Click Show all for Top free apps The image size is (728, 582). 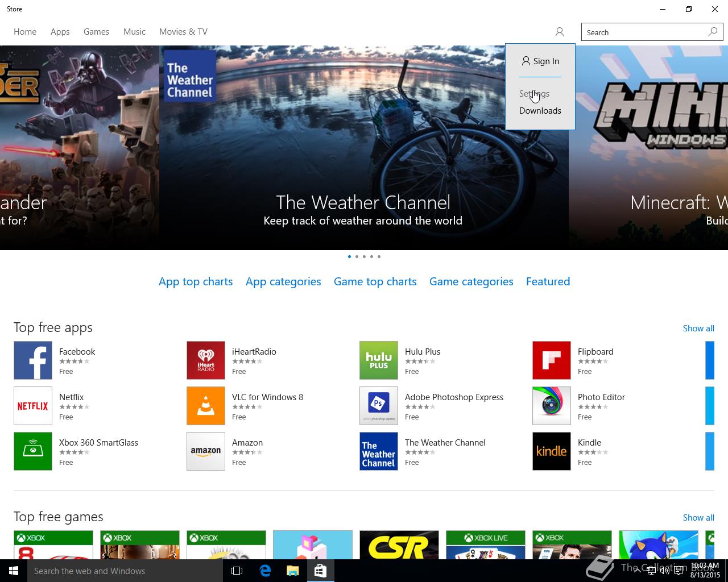(x=698, y=329)
